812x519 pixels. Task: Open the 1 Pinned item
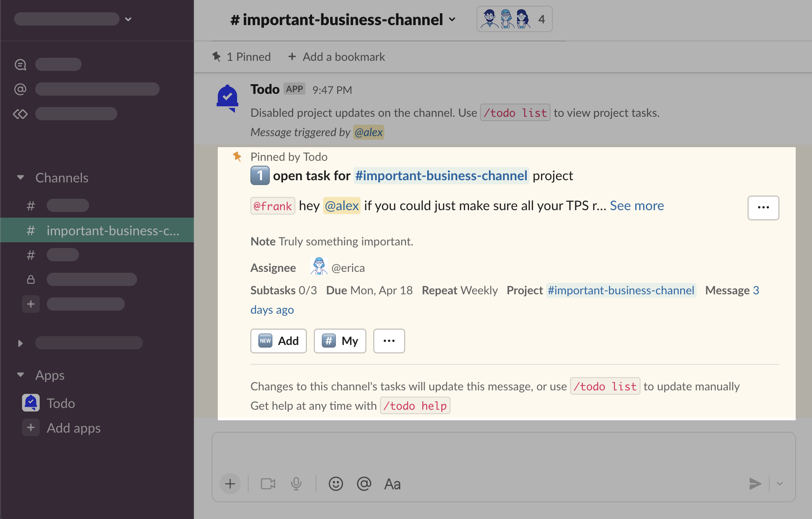242,57
